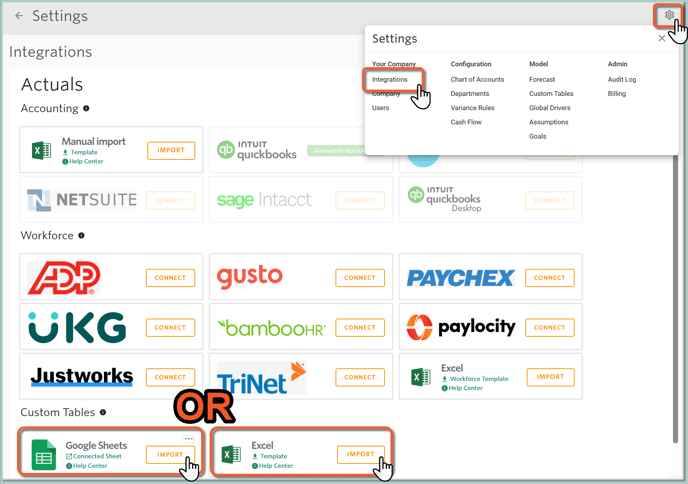688x484 pixels.
Task: Connect Sage Intacct integration
Action: 360,201
